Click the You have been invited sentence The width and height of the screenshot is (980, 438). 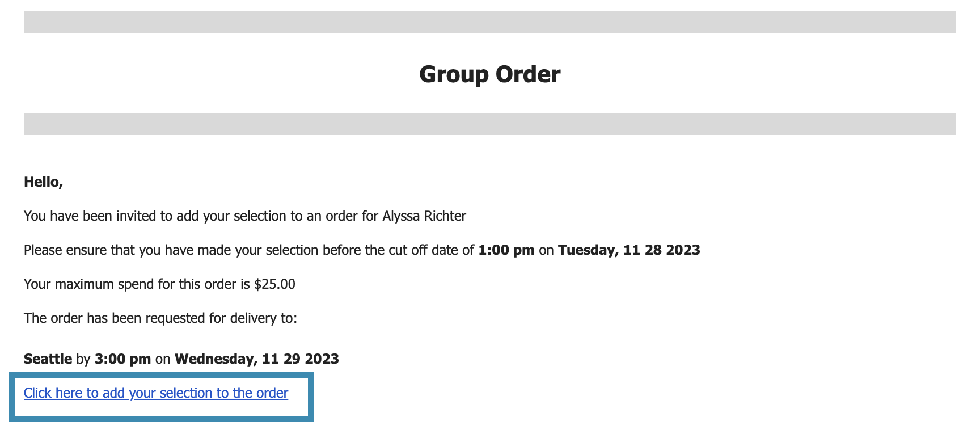click(245, 216)
